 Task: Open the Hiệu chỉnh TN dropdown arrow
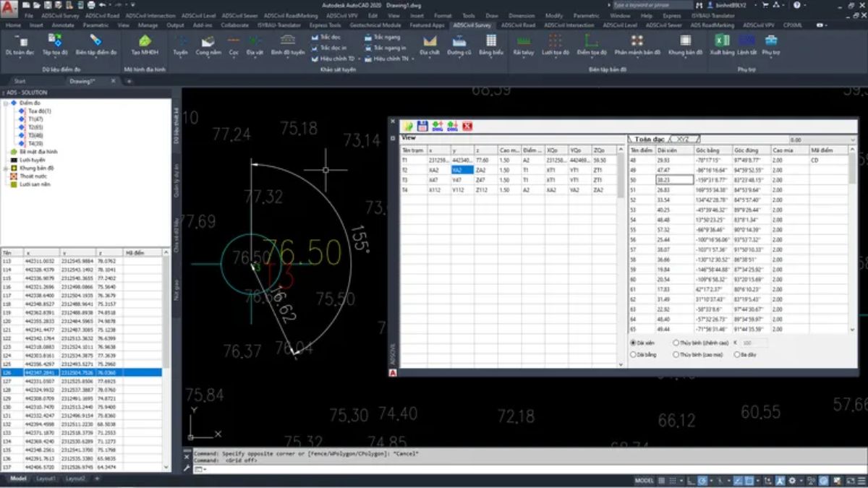pos(413,59)
